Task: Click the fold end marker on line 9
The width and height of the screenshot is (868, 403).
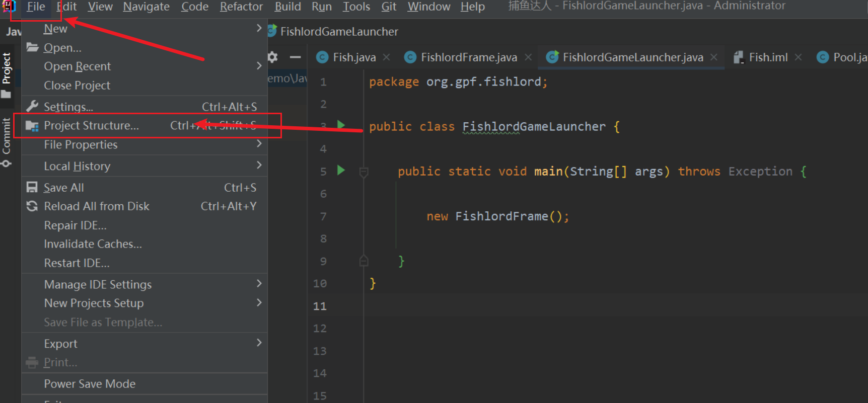Action: [x=364, y=261]
